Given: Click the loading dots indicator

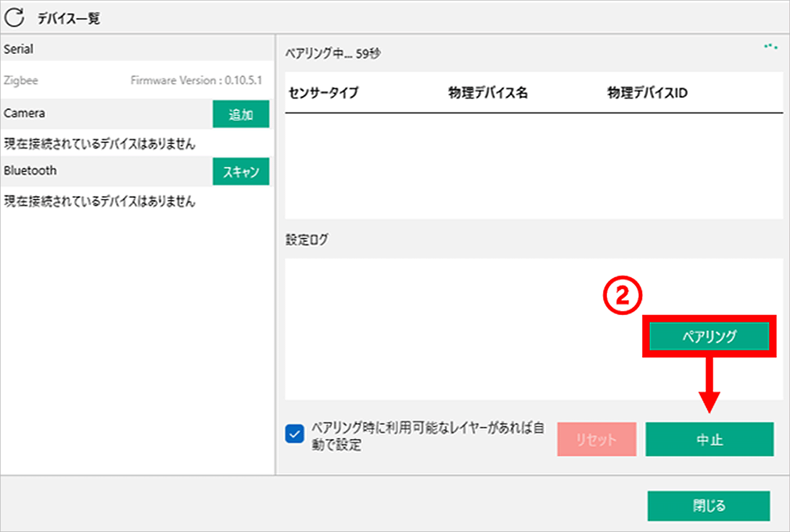Looking at the screenshot, I should pyautogui.click(x=771, y=46).
